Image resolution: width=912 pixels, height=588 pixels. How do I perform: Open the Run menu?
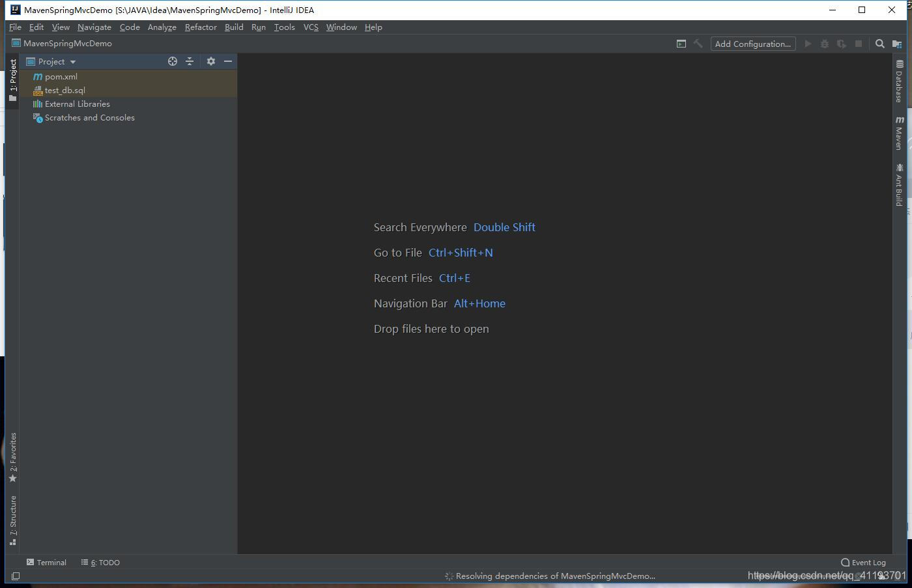(259, 27)
